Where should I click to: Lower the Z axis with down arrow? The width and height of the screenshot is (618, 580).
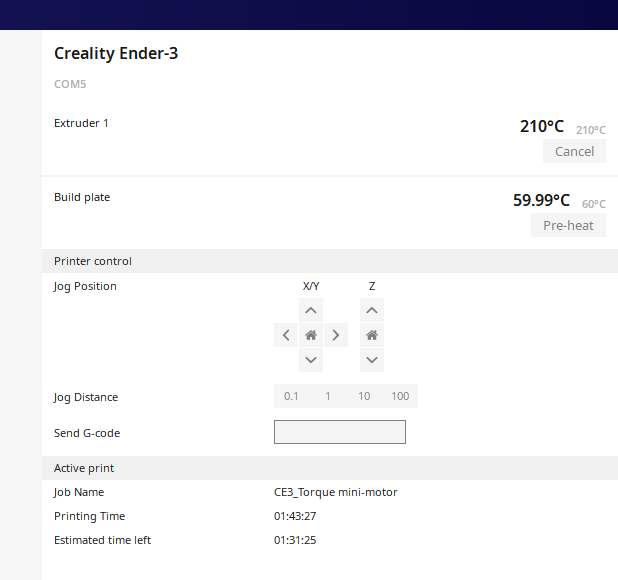[x=372, y=360]
